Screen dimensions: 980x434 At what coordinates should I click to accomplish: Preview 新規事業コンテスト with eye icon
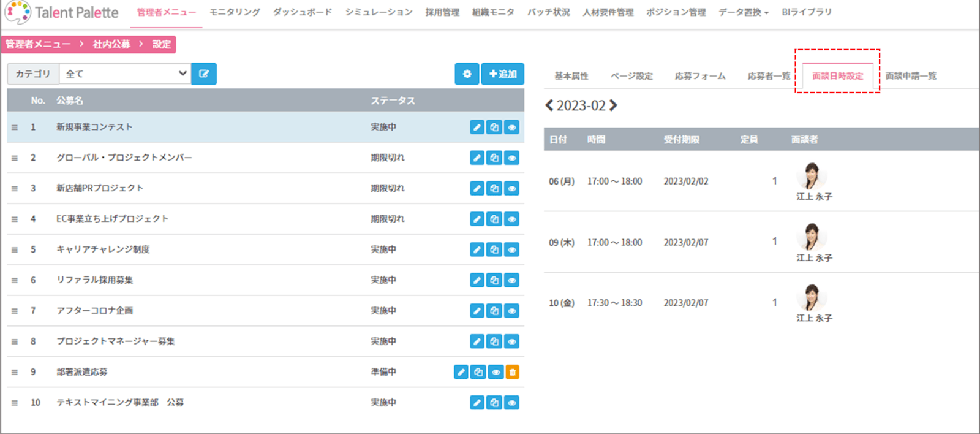click(512, 127)
